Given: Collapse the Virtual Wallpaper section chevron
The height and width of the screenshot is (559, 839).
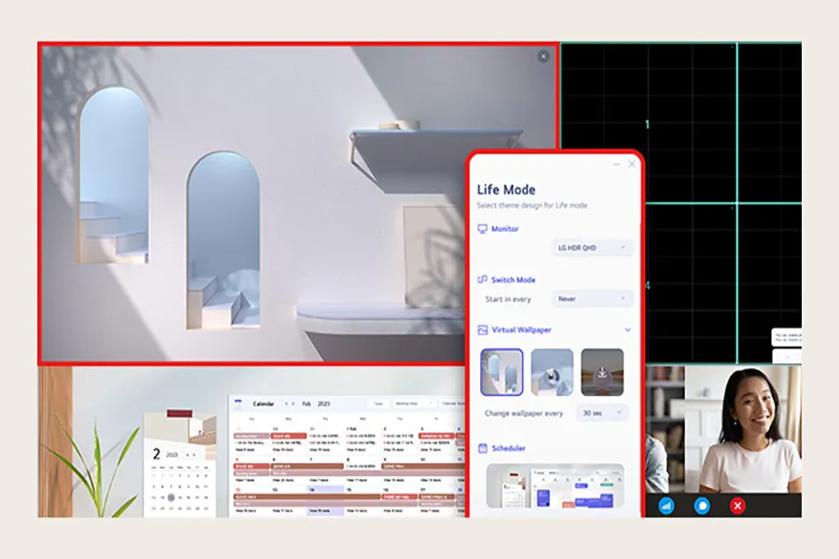Looking at the screenshot, I should tap(628, 329).
